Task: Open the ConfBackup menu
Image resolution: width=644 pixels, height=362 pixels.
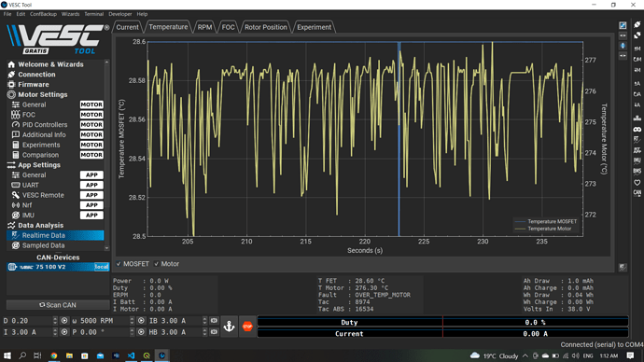Action: click(43, 14)
